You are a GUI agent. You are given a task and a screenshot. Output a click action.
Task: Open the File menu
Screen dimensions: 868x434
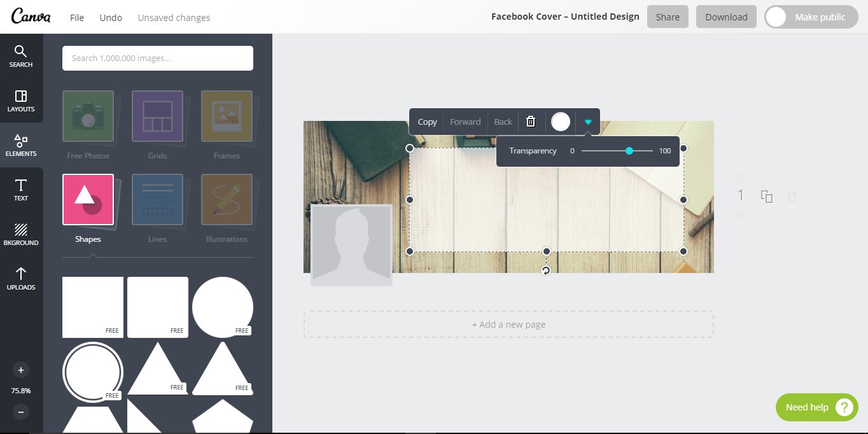click(x=77, y=18)
